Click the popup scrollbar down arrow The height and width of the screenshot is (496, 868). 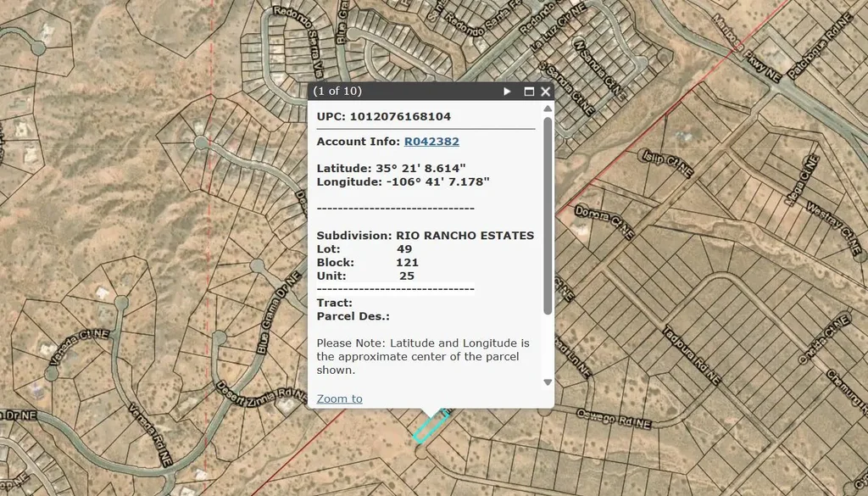[x=548, y=382]
